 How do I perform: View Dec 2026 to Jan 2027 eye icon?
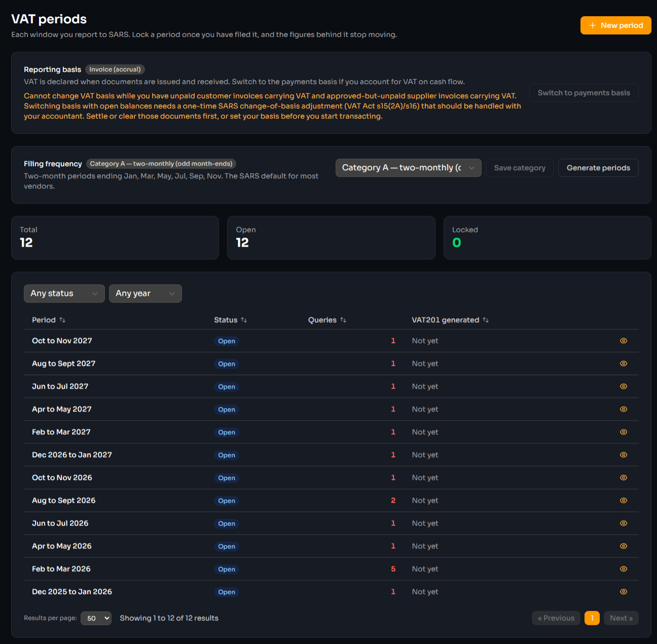(x=624, y=455)
